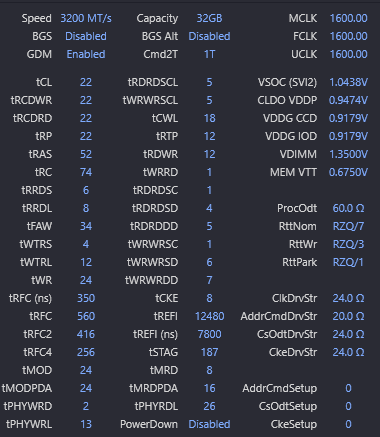Select the tREFI value 12480
Screen dimensions: 380x437
tap(209, 316)
